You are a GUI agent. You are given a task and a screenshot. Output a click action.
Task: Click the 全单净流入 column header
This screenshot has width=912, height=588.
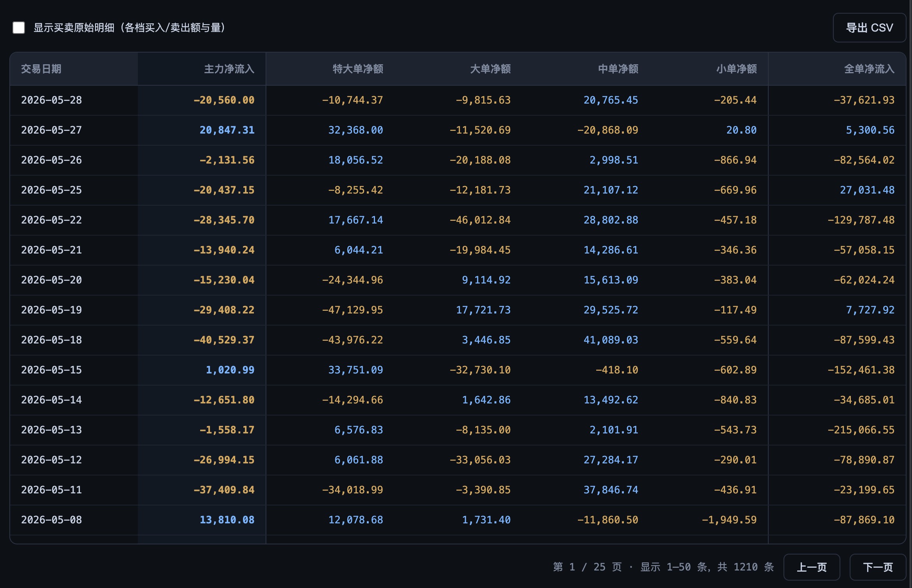[x=869, y=69]
